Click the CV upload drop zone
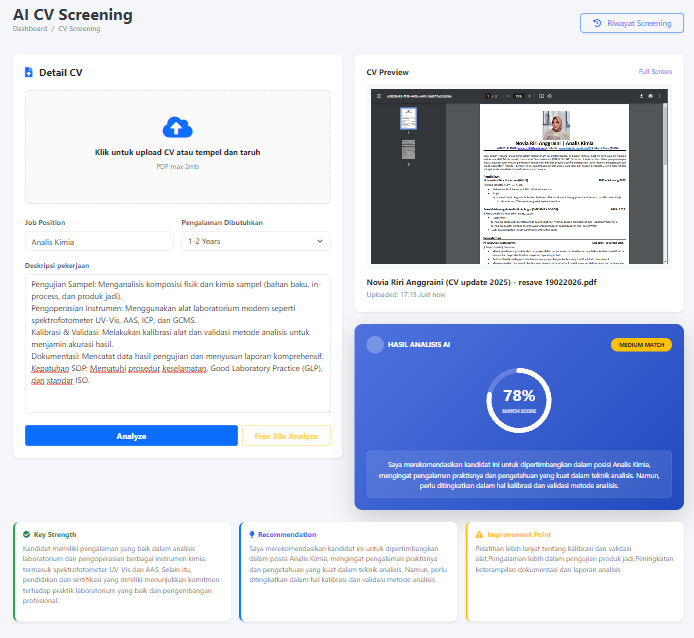694x638 pixels. point(177,147)
